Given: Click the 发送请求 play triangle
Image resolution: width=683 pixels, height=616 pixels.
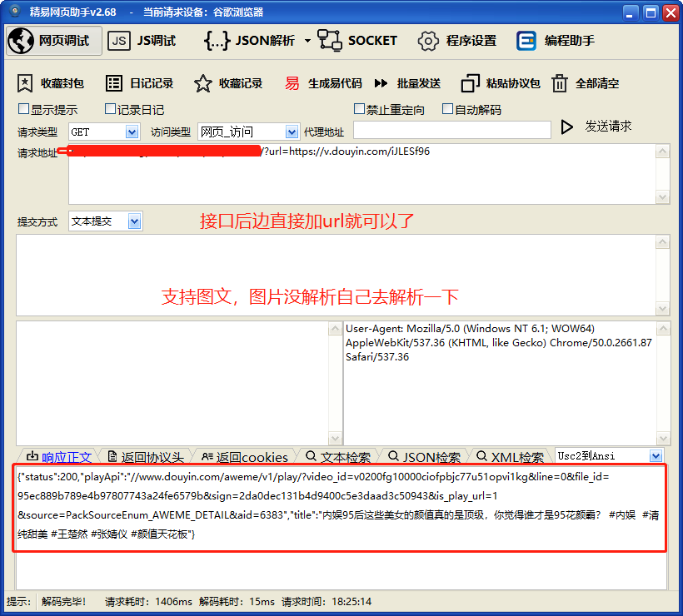Looking at the screenshot, I should click(566, 127).
